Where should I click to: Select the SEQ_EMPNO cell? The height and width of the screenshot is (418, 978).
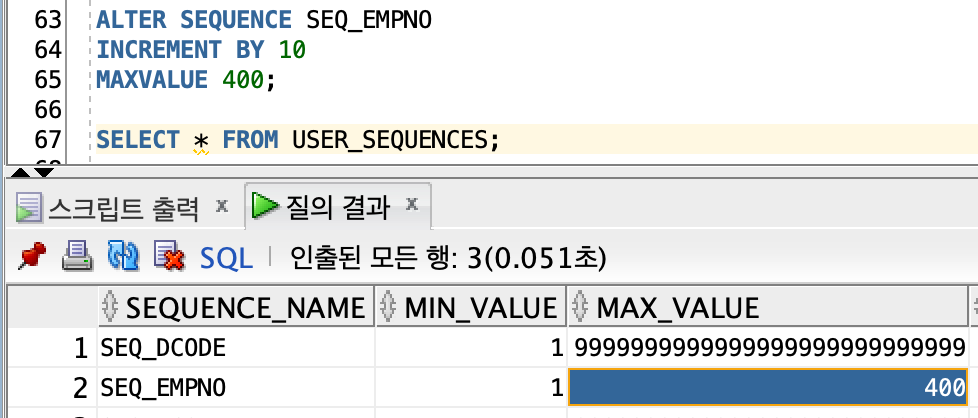(236, 388)
